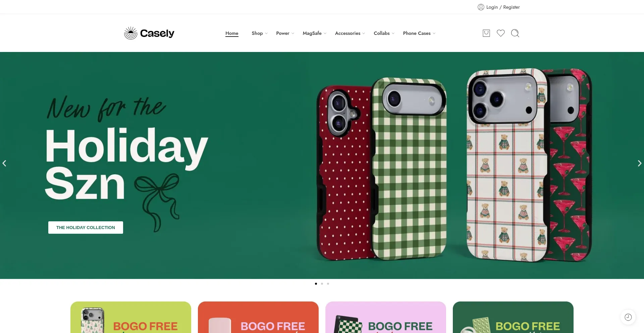Screen dimensions: 644x333
Task: Open the green BOGO FREE banner card
Action: (513, 317)
